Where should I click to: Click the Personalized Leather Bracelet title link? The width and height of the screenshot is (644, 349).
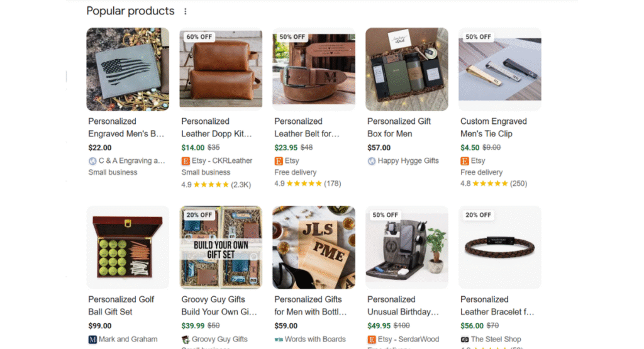point(497,306)
